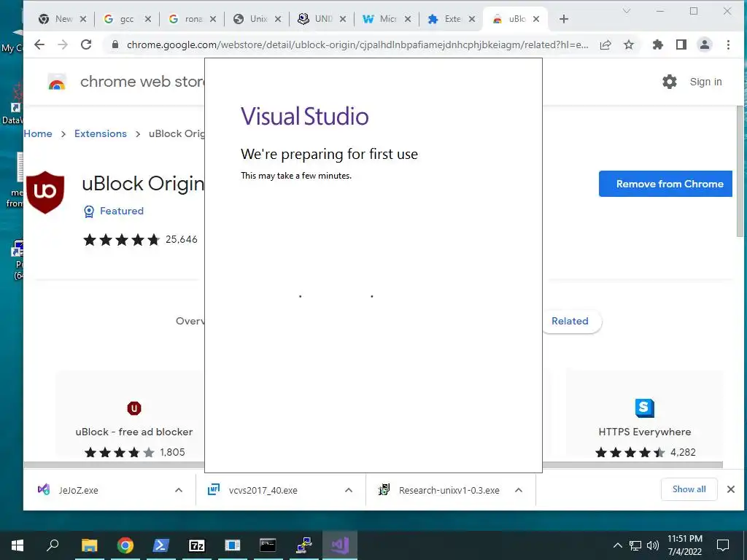Open Windows Start menu
Viewport: 747px width, 560px height.
(18, 545)
